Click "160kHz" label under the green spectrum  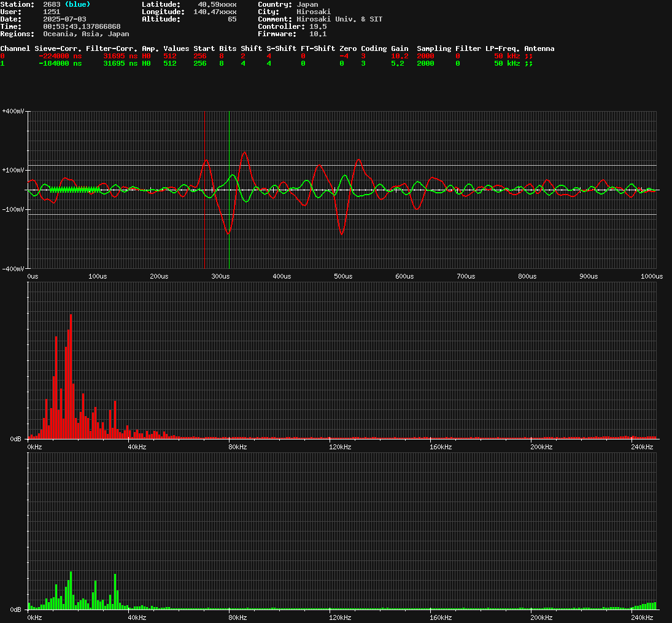pyautogui.click(x=441, y=618)
